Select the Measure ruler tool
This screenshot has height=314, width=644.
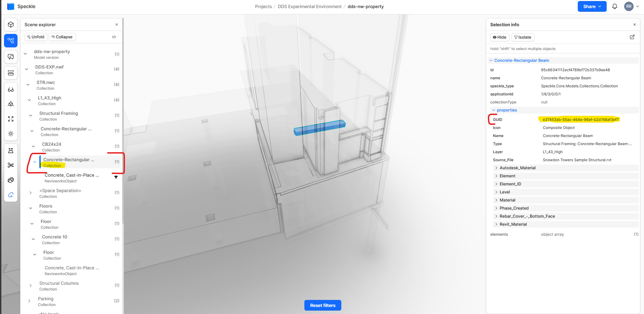pyautogui.click(x=11, y=73)
